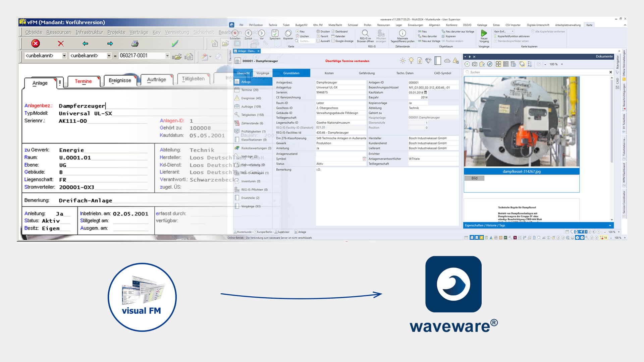Open first <unbekannt> dropdown in vFM
Viewport: 644px width, 362px height.
pyautogui.click(x=64, y=56)
